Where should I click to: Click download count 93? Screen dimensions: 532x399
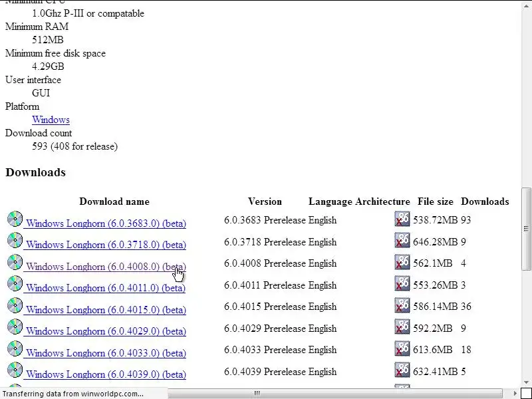coord(466,220)
